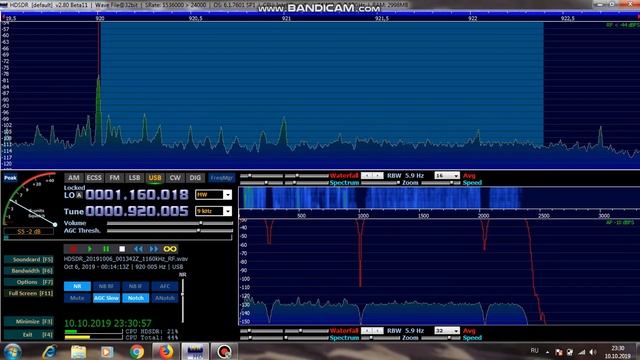The width and height of the screenshot is (640, 360).
Task: Switch to Full Screen [F11]
Action: [29, 293]
